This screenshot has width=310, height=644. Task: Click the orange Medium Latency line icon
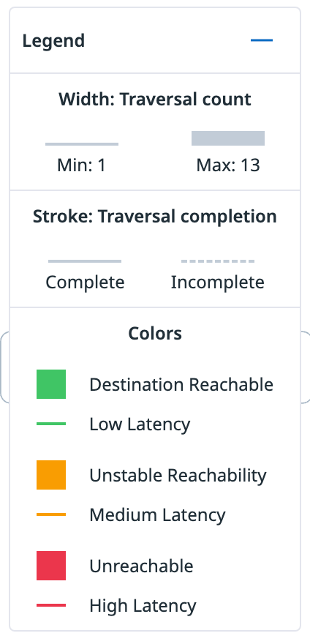point(51,514)
